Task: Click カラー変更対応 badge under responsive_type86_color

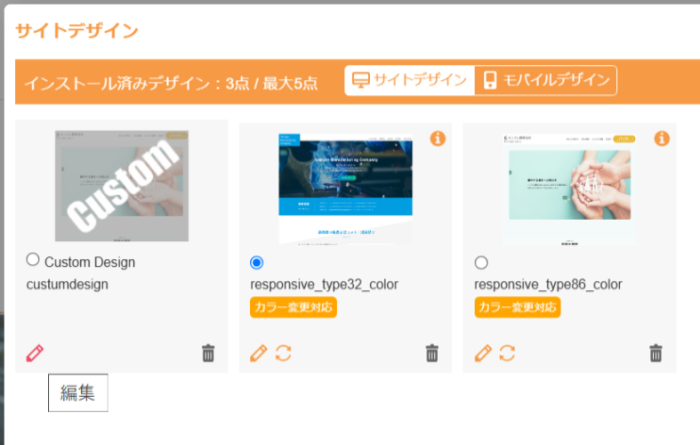Action: pyautogui.click(x=517, y=308)
